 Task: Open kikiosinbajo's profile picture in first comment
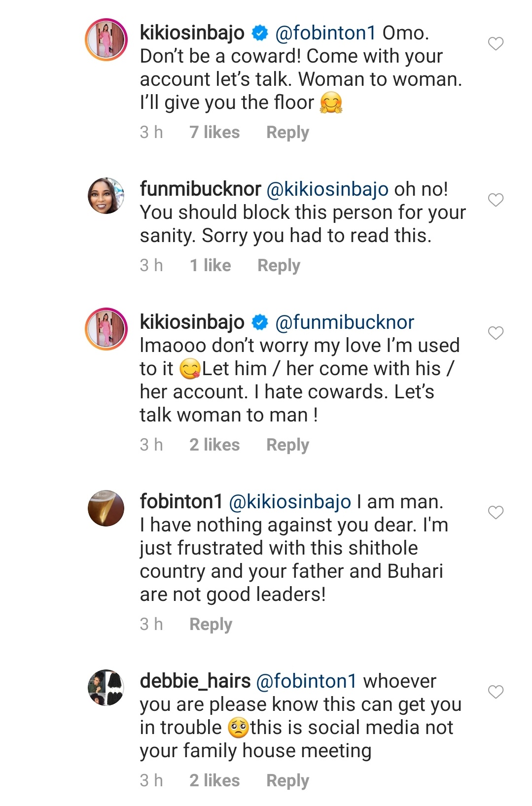pos(106,40)
